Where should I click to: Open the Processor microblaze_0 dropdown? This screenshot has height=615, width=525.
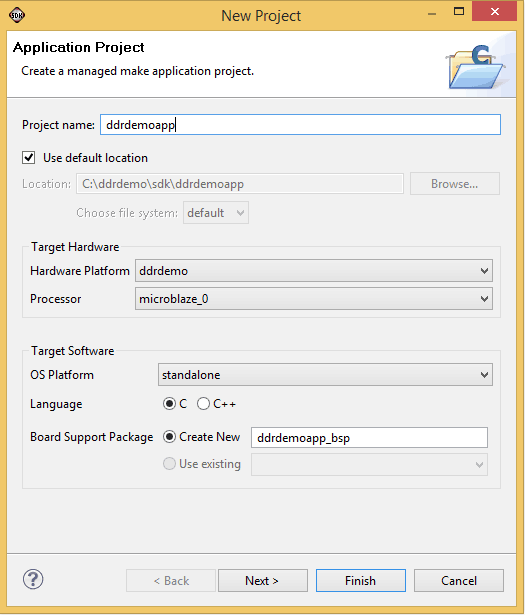(x=314, y=299)
